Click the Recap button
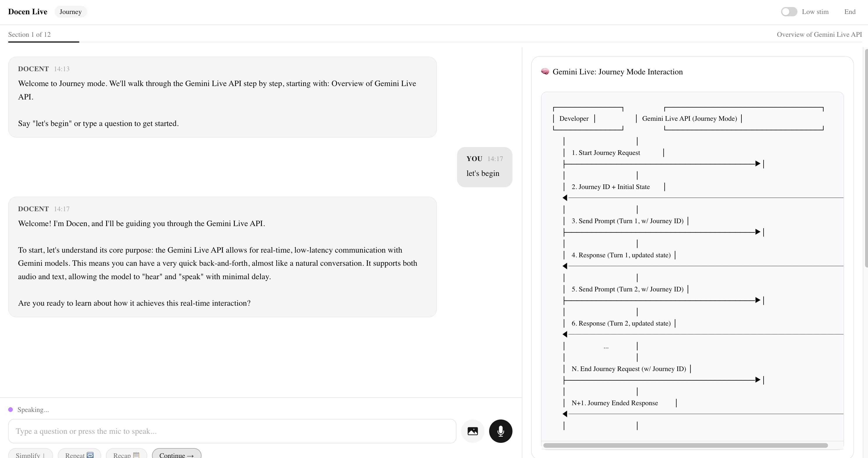This screenshot has width=868, height=458. coord(126,454)
